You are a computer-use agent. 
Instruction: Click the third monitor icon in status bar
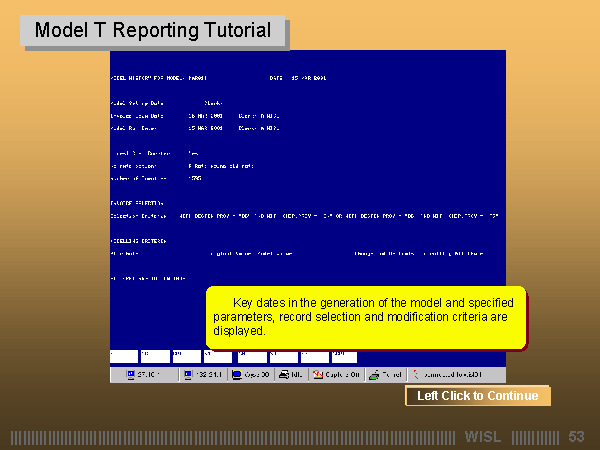coord(236,375)
